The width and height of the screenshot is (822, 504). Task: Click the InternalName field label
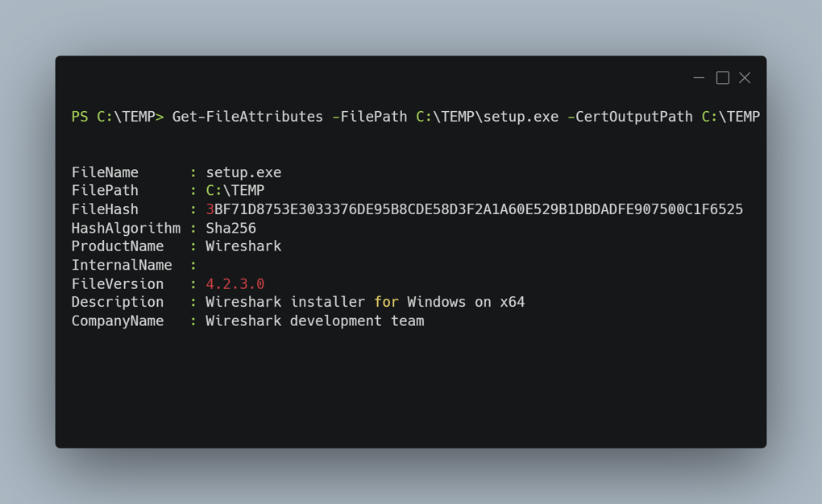click(x=122, y=265)
